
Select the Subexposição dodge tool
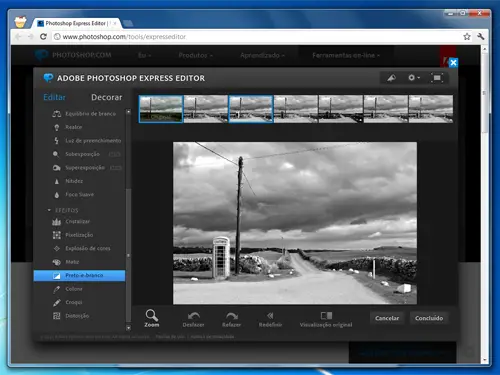point(76,154)
